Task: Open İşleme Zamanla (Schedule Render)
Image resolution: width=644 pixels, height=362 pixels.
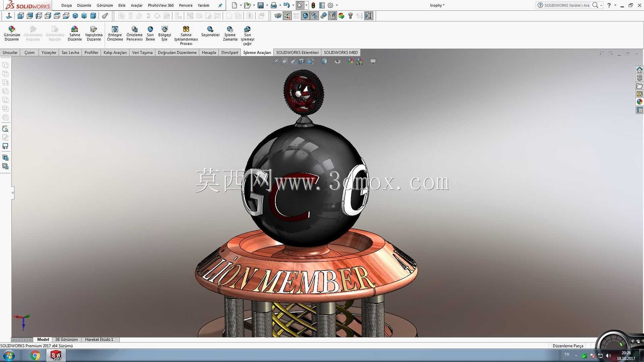Action: [x=230, y=34]
